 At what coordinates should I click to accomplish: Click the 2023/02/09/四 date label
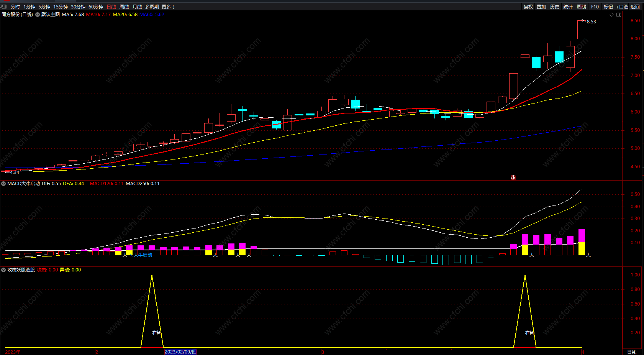180,352
